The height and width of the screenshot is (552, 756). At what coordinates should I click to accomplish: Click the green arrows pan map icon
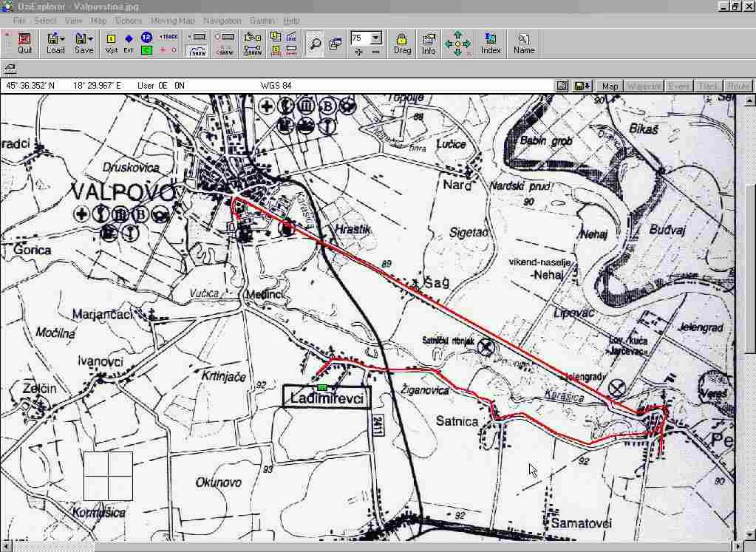coord(457,44)
